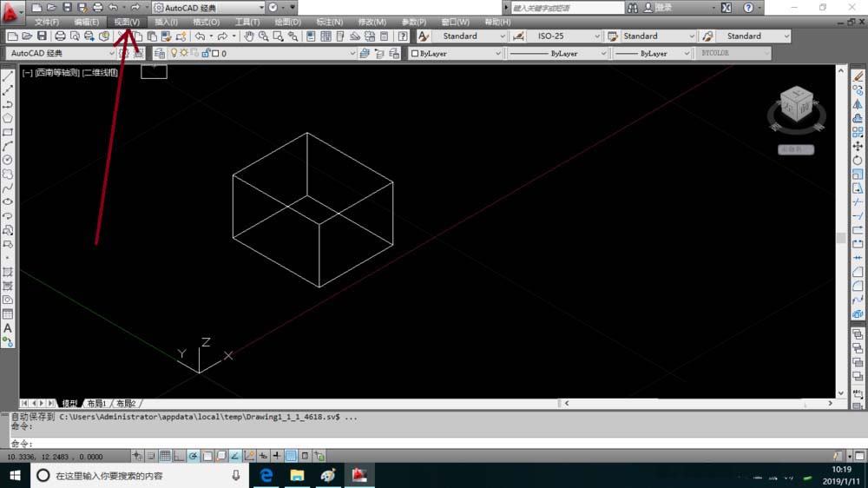Select the Mirror tool in modify toolbar
The image size is (868, 488).
(x=858, y=104)
